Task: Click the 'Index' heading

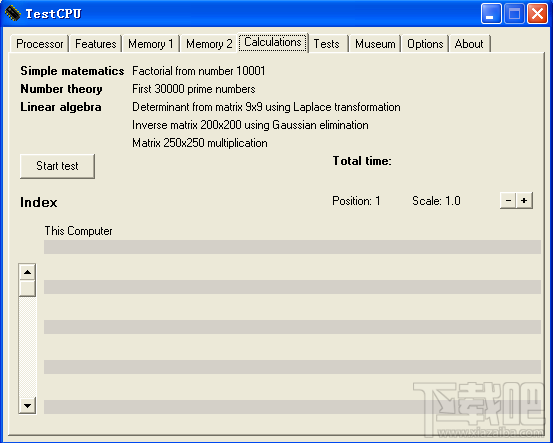Action: click(x=38, y=202)
